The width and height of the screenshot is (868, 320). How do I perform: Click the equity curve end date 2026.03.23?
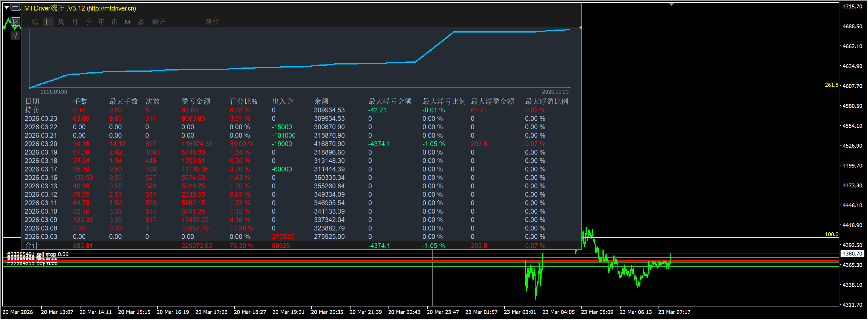pyautogui.click(x=555, y=92)
